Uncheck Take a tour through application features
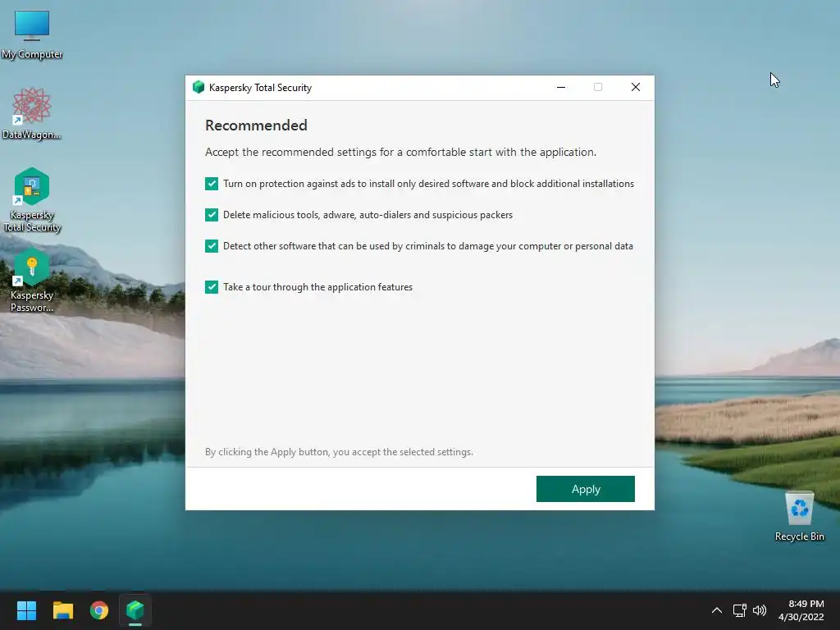 212,287
